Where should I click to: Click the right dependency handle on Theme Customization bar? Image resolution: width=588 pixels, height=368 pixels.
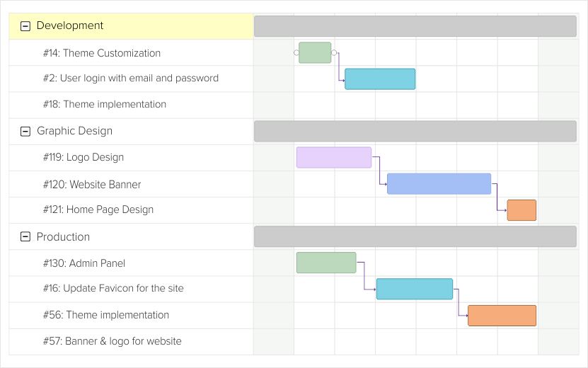(x=334, y=53)
